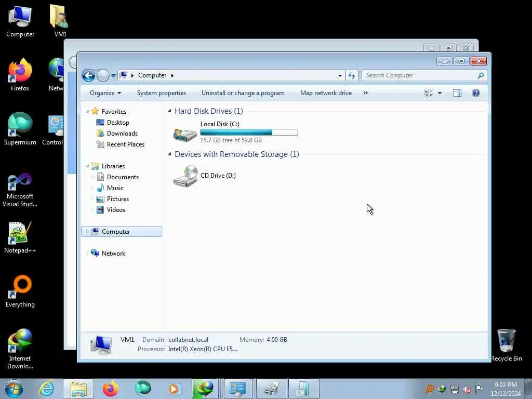Screen dimensions: 532x399
Task: Click the Back navigation arrow in Explorer
Action: (x=88, y=75)
